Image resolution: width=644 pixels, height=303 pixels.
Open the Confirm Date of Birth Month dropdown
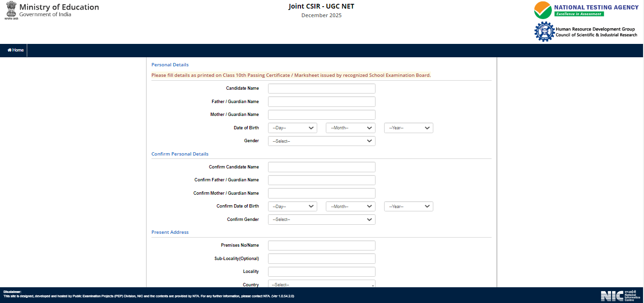[351, 206]
